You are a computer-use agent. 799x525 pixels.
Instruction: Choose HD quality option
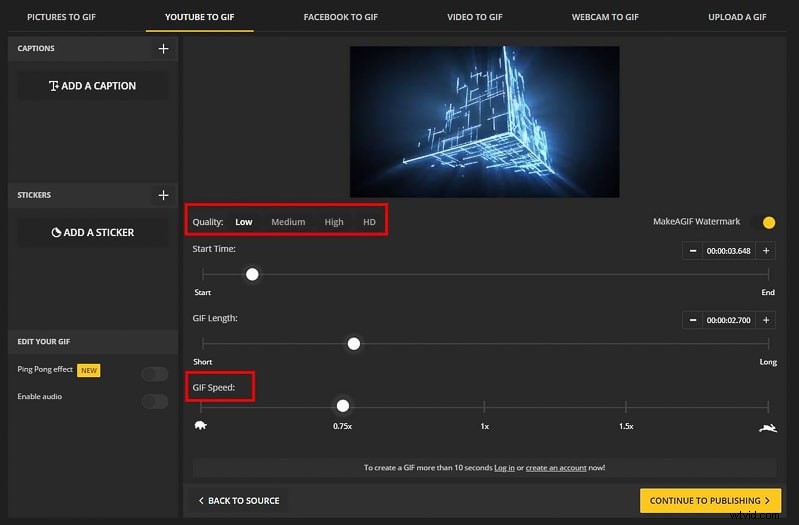(369, 222)
